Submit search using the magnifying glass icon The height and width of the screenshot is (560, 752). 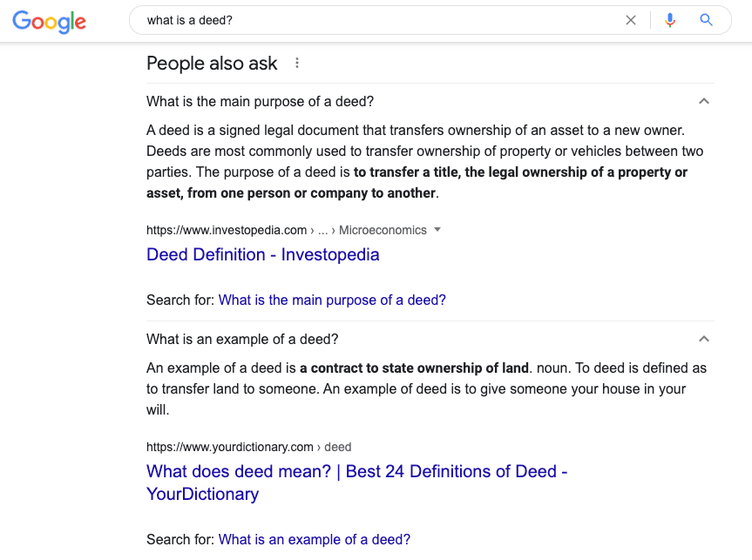click(706, 20)
